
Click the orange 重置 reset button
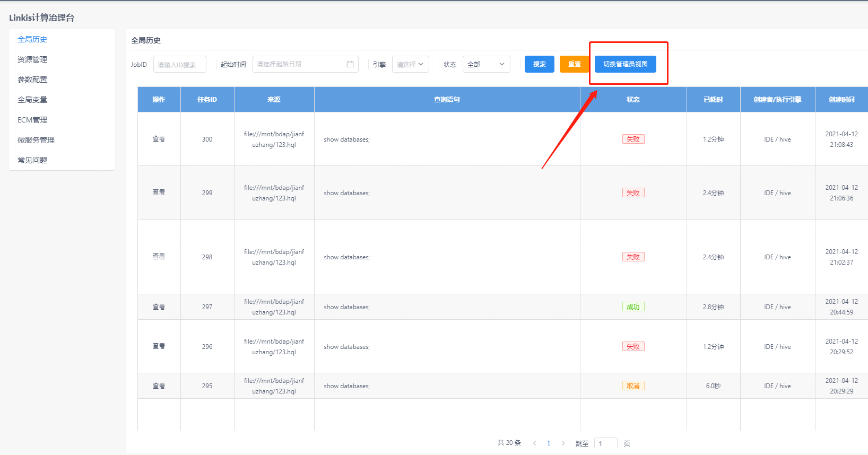574,64
